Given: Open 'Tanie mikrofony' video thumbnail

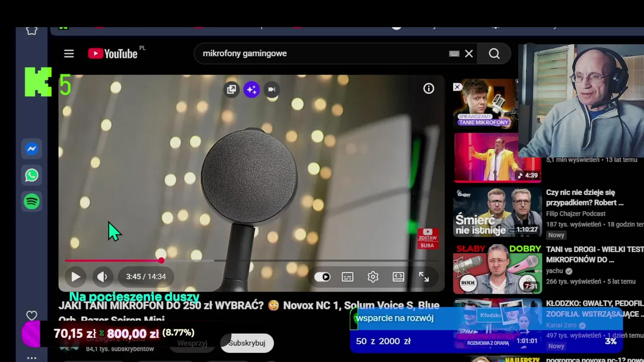Looking at the screenshot, I should 485,103.
